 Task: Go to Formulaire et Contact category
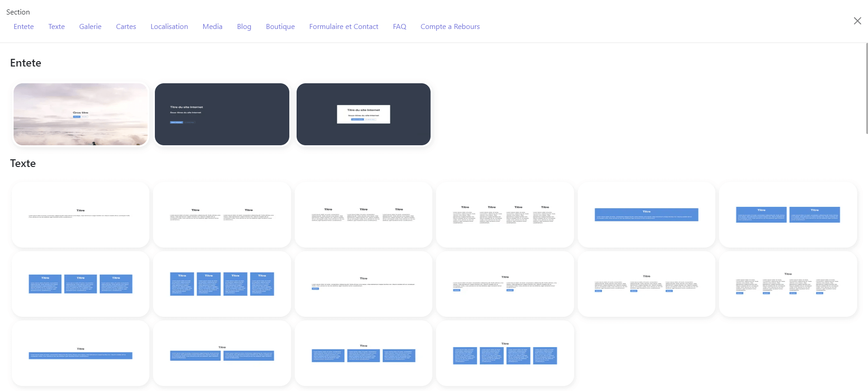344,27
